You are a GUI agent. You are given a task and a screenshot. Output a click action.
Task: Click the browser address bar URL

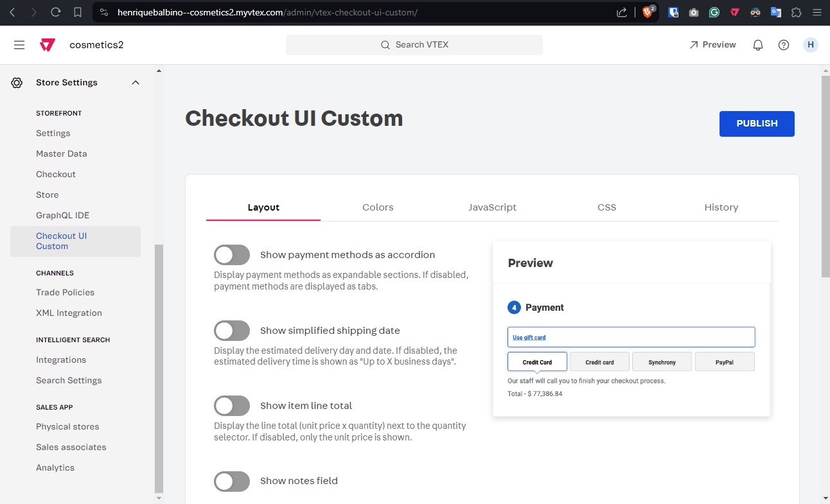[267, 12]
